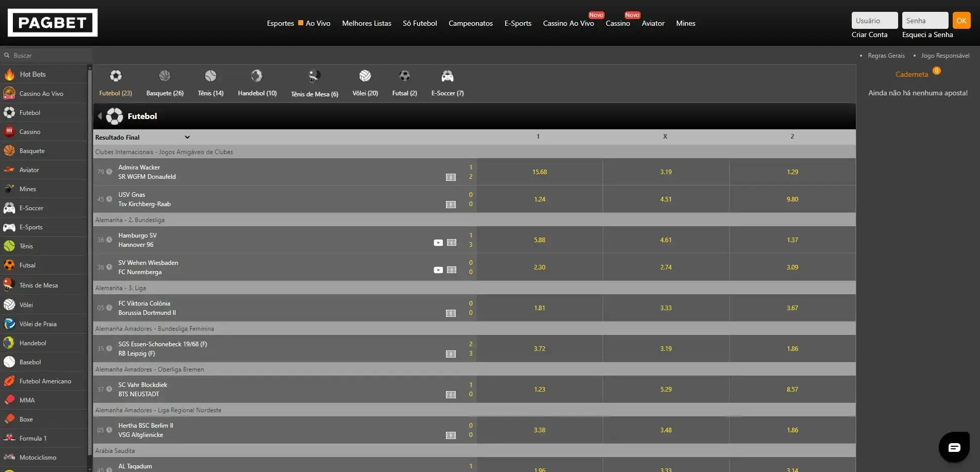
Task: Open live stream for Hamburgo SV match
Action: (438, 242)
